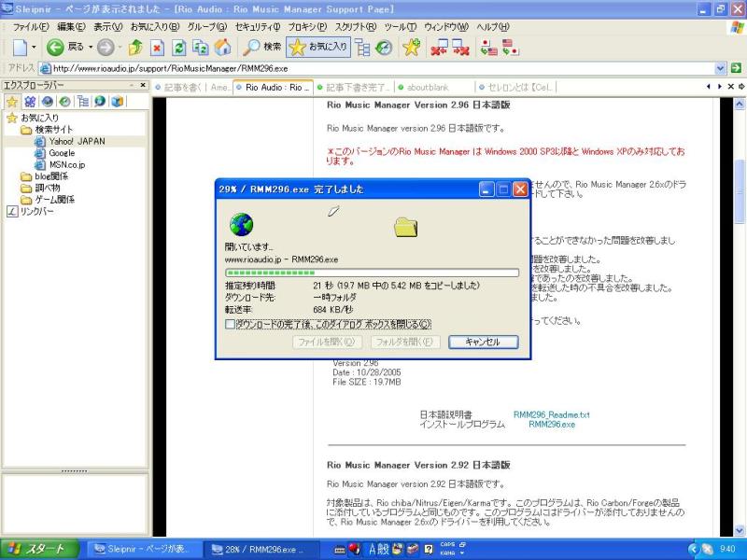Viewport: 747px width, 560px height.
Task: Cancel the download with キャンセル
Action: pyautogui.click(x=483, y=342)
